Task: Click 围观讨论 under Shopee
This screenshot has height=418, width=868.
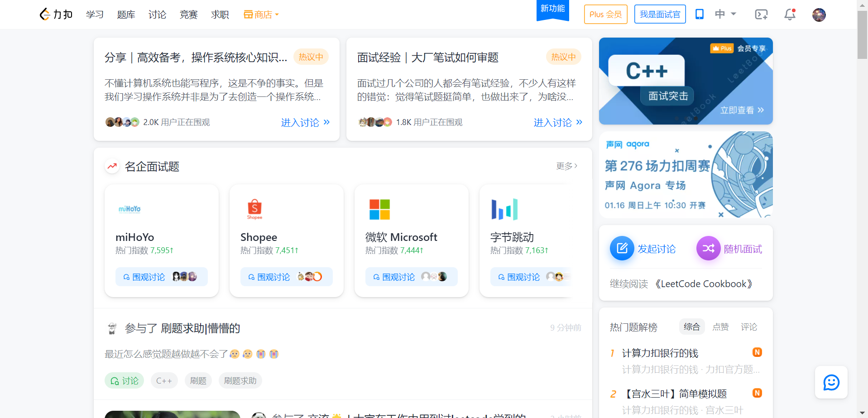Action: 286,277
